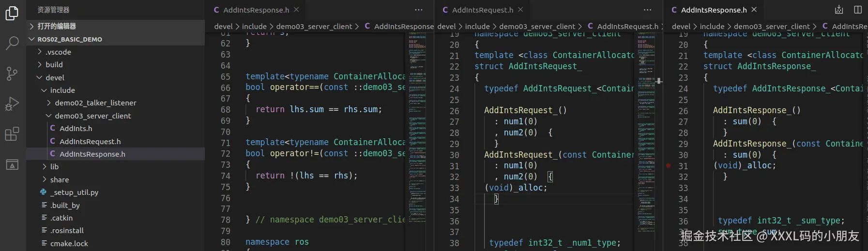This screenshot has width=868, height=251.
Task: Open the Source Control view
Action: [x=12, y=74]
